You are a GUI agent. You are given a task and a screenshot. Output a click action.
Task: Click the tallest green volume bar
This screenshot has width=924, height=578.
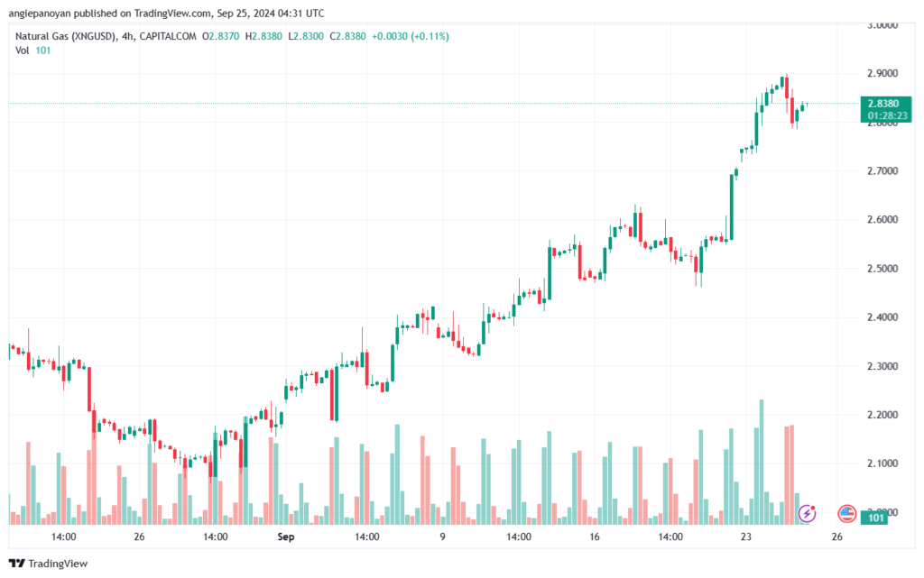tap(762, 462)
